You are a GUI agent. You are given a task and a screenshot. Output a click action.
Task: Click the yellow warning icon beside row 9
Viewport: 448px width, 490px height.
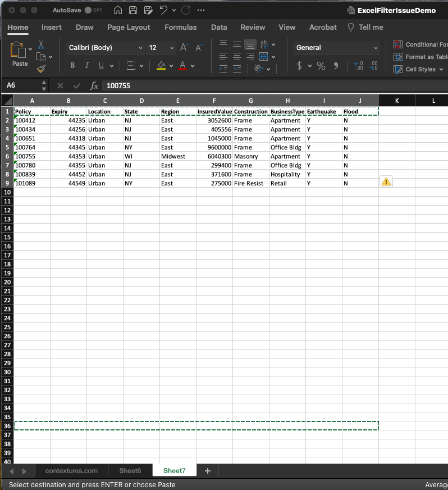pyautogui.click(x=386, y=182)
